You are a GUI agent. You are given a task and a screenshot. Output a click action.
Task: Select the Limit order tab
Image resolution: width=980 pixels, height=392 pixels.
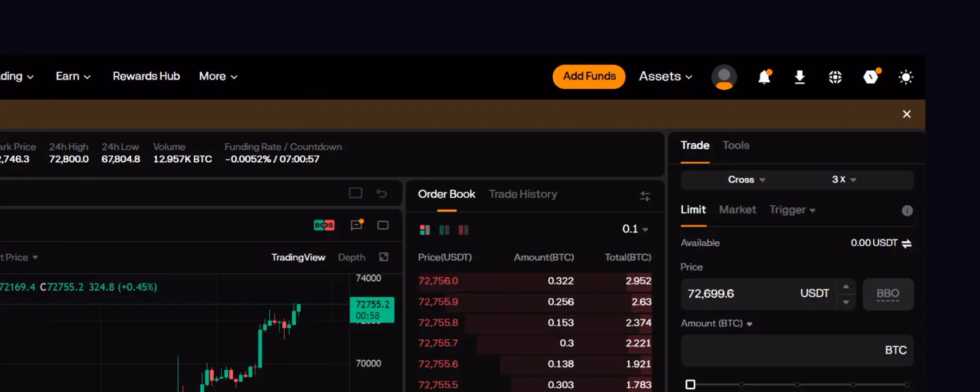click(693, 210)
